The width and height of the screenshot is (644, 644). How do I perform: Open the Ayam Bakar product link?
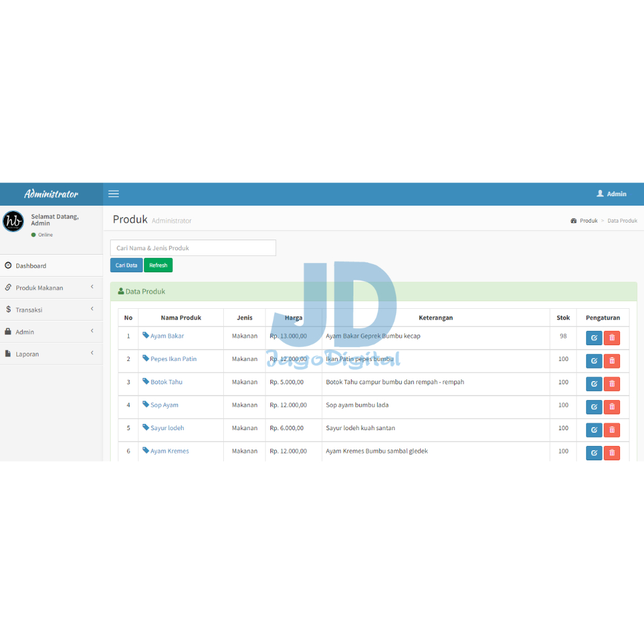pos(167,336)
